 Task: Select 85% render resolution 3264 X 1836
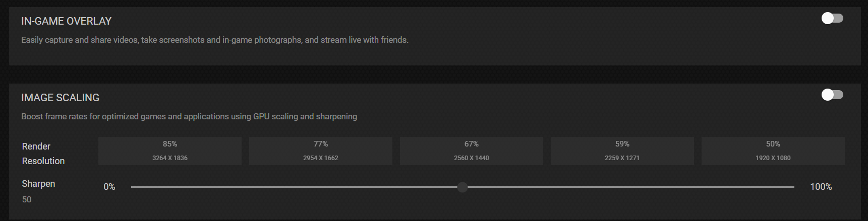(170, 151)
